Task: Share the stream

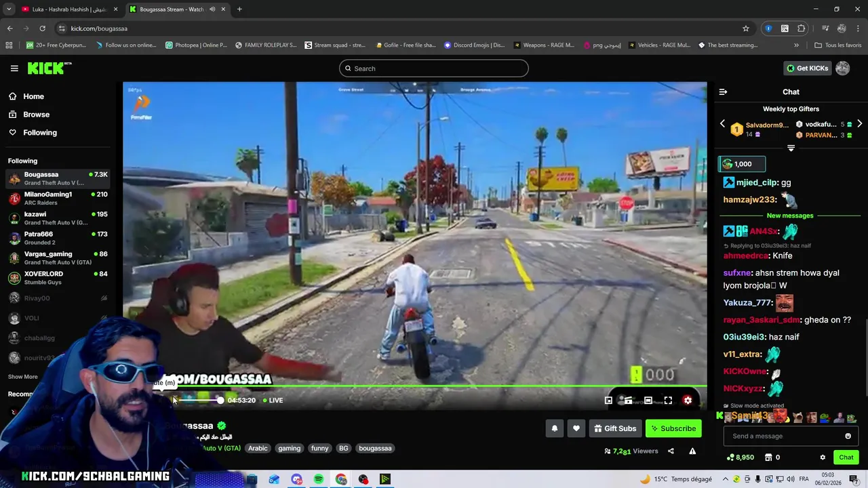Action: click(671, 451)
